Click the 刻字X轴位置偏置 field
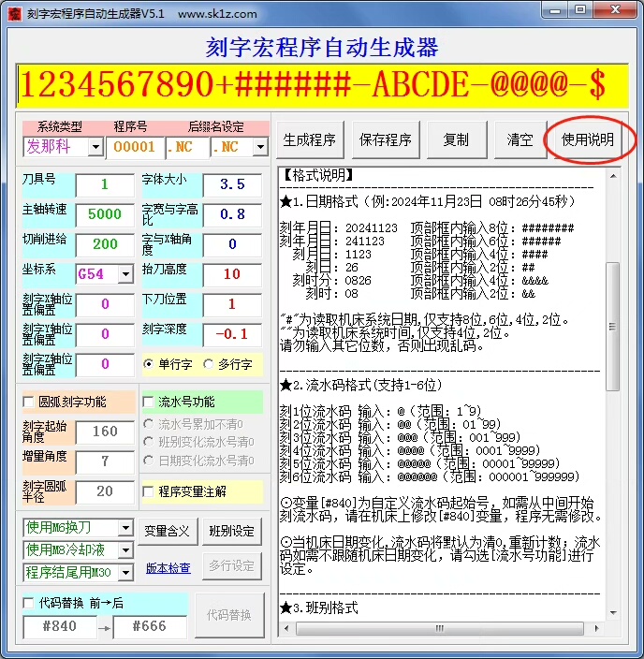 (105, 304)
